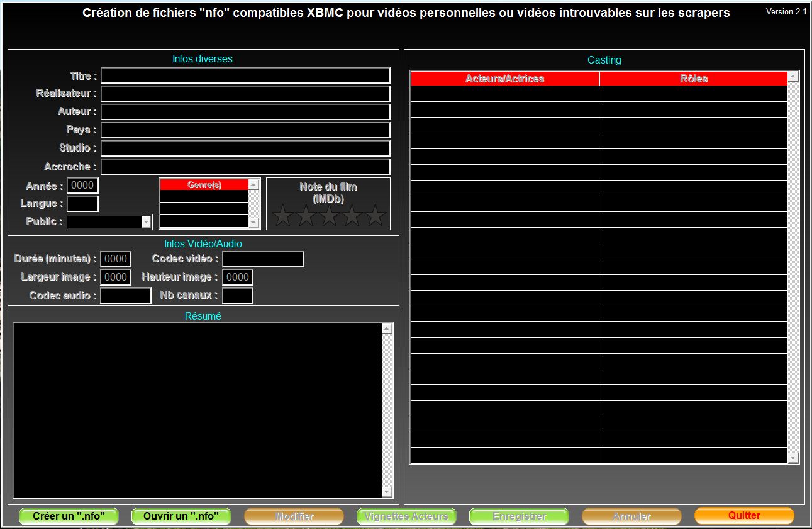Click the Vignettes Acteurs button
This screenshot has width=812, height=529.
pyautogui.click(x=406, y=516)
